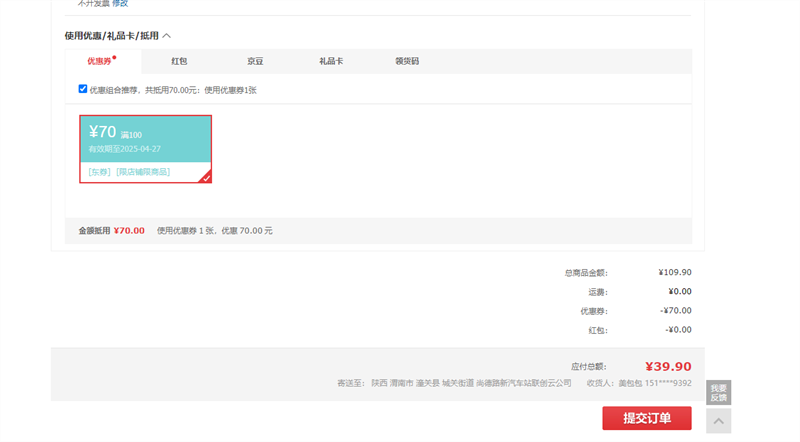Open the 领货码 tab

tap(407, 61)
